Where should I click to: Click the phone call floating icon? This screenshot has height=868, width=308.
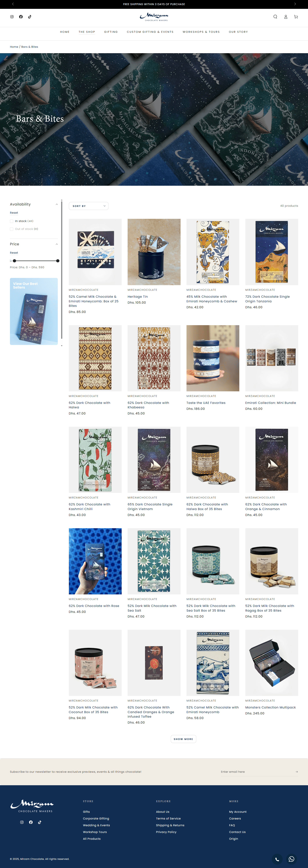[x=277, y=859]
